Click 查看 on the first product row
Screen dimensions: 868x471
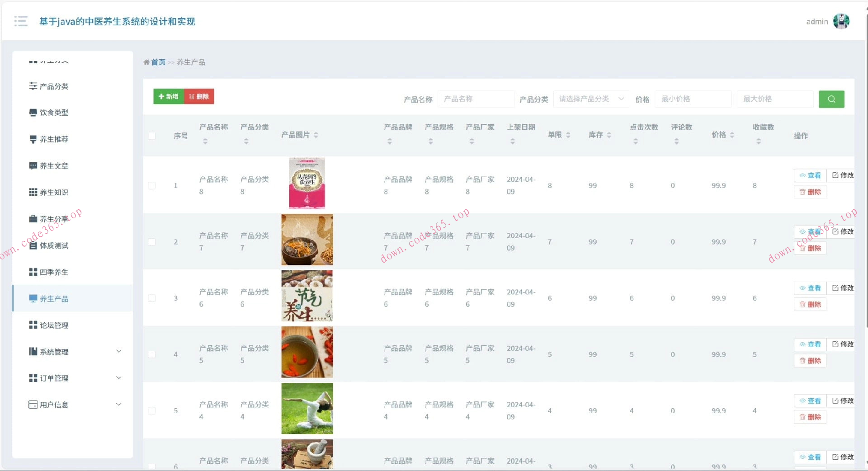810,175
